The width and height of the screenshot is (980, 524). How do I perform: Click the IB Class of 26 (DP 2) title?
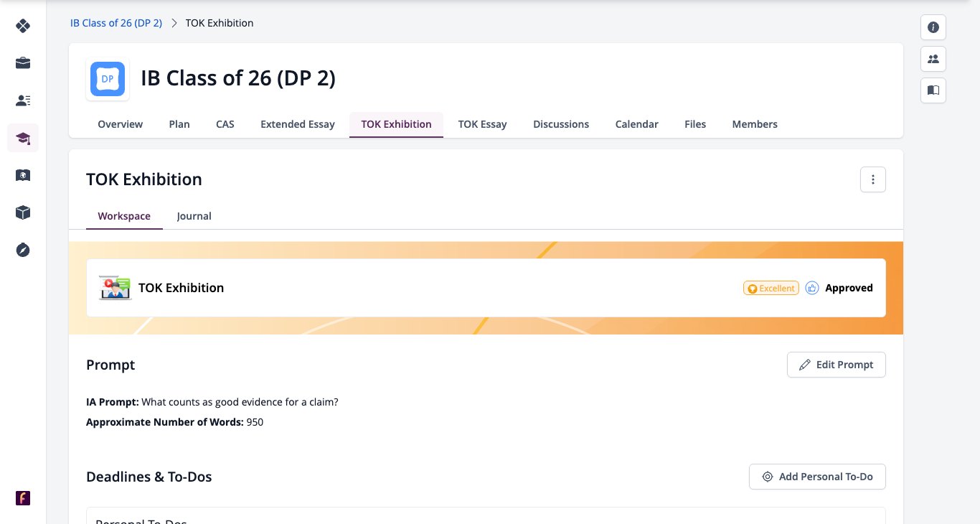click(238, 78)
